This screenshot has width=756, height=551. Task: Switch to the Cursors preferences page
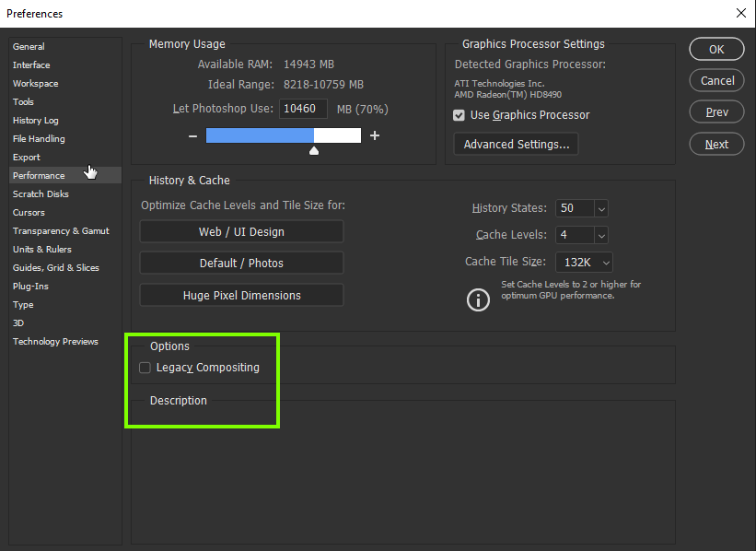point(29,212)
